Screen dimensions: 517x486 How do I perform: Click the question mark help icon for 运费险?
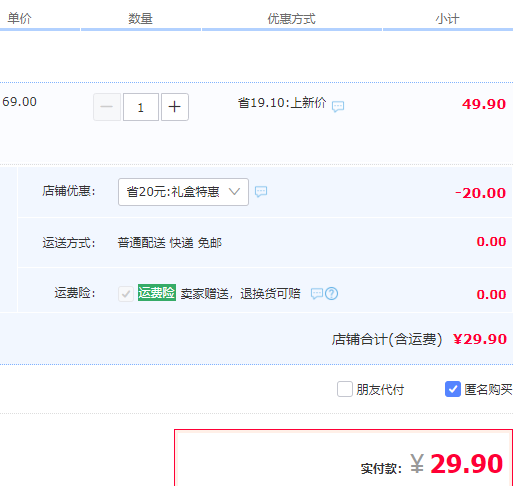(331, 293)
